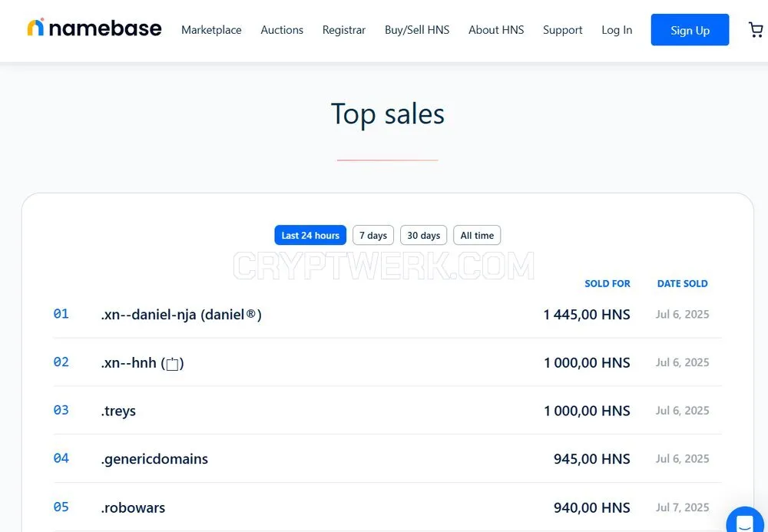Click rank number 03

pos(61,410)
